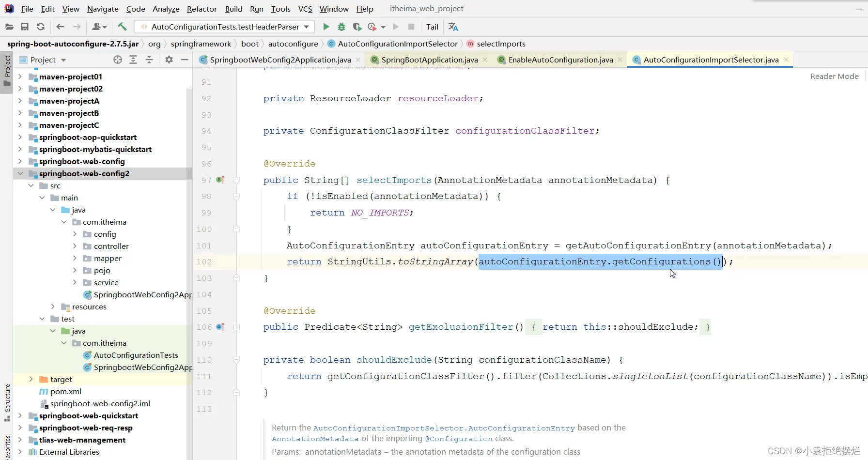Screen dimensions: 868x460
Task: Click AutoConfigurationImportSelector in breadcrumb
Action: [398, 44]
